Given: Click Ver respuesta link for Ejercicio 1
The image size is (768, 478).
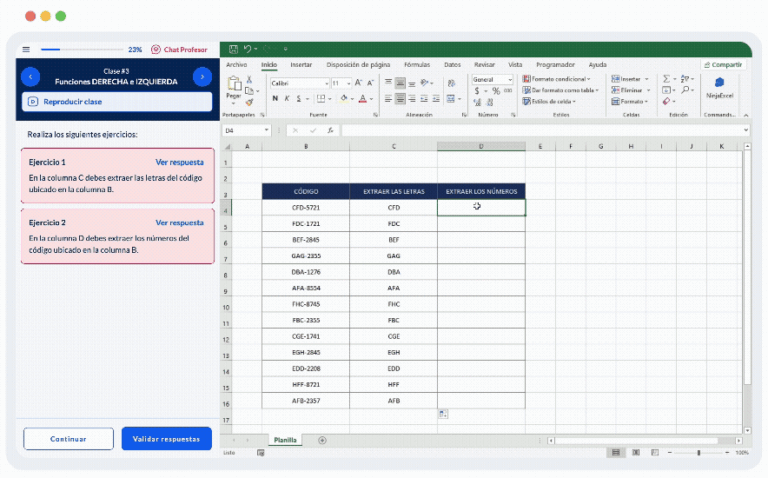Looking at the screenshot, I should pos(179,162).
